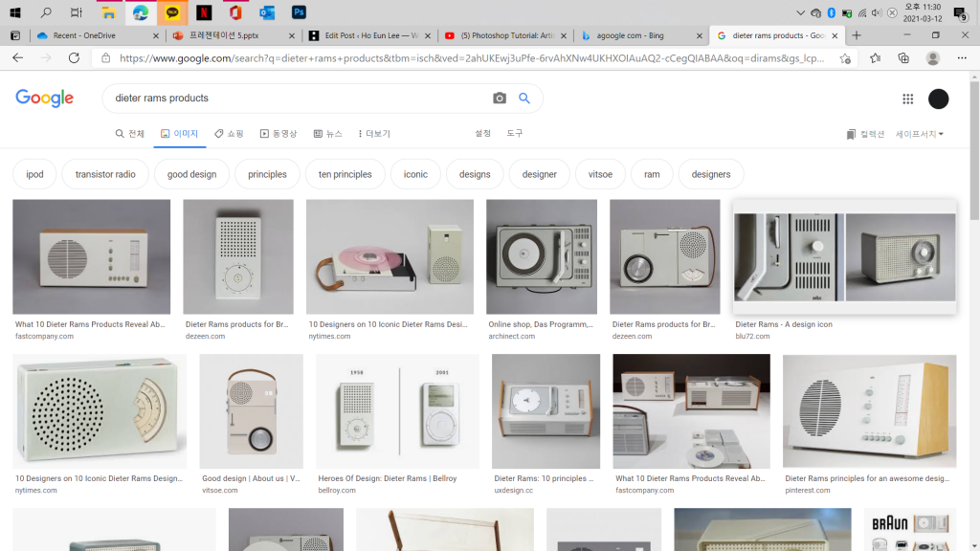Open Windows search from the taskbar
Image resolution: width=980 pixels, height=551 pixels.
pos(46,12)
